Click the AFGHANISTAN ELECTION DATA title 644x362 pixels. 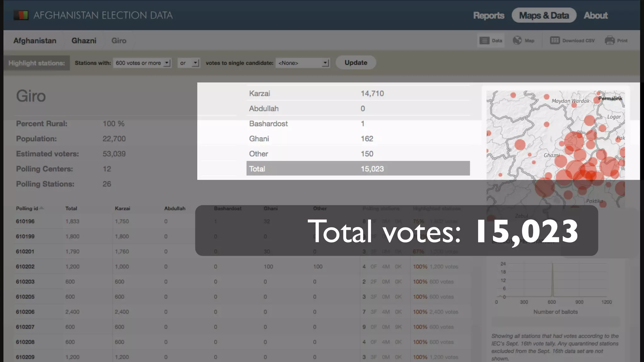103,15
